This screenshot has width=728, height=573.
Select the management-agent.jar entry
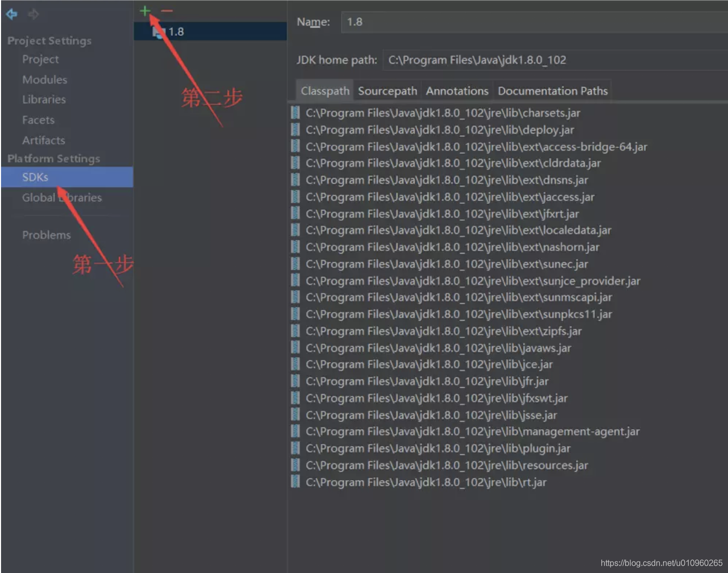473,431
